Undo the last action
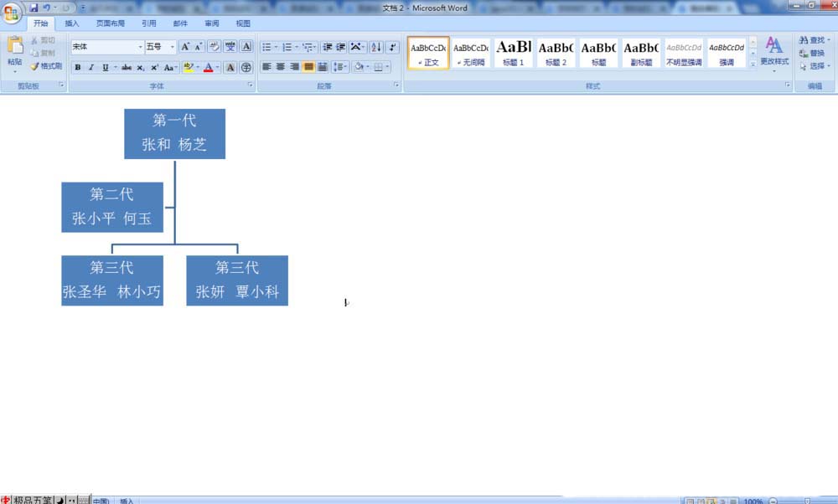 click(47, 8)
